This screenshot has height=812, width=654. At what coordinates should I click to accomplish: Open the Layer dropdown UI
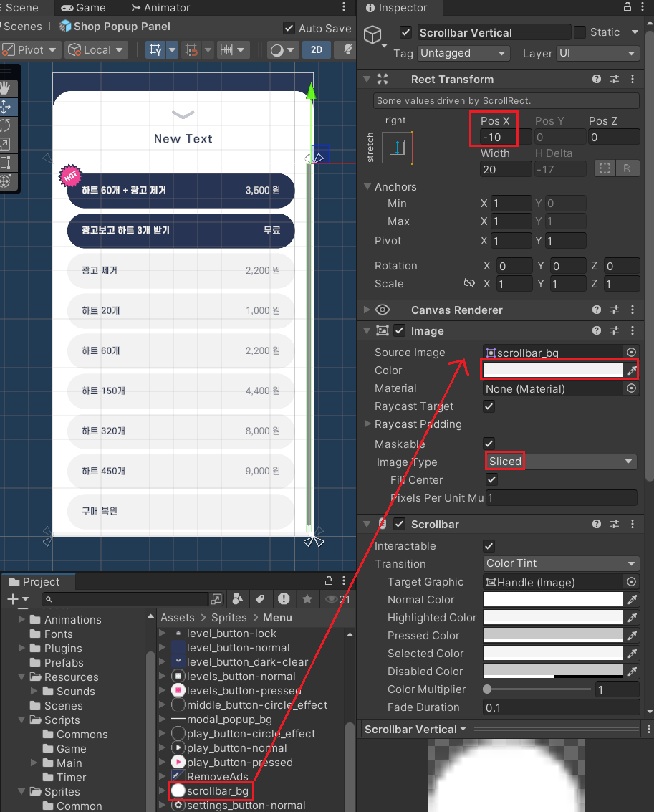click(597, 53)
